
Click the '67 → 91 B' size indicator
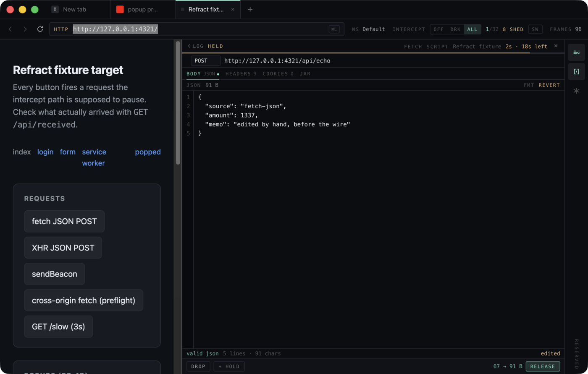508,366
